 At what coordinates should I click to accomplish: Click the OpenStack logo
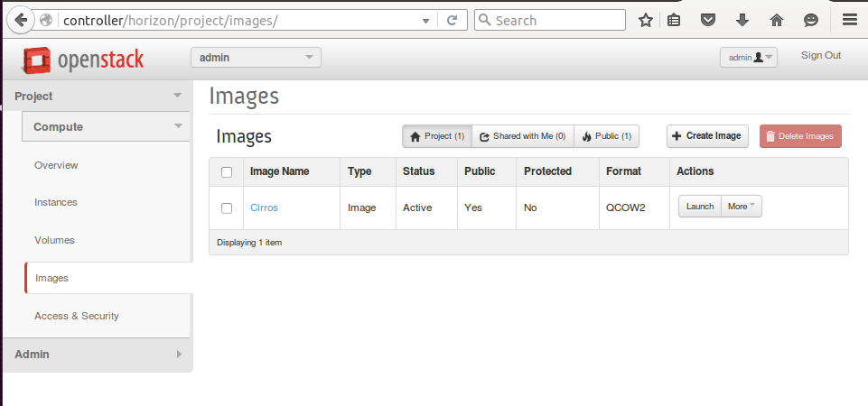pyautogui.click(x=83, y=60)
